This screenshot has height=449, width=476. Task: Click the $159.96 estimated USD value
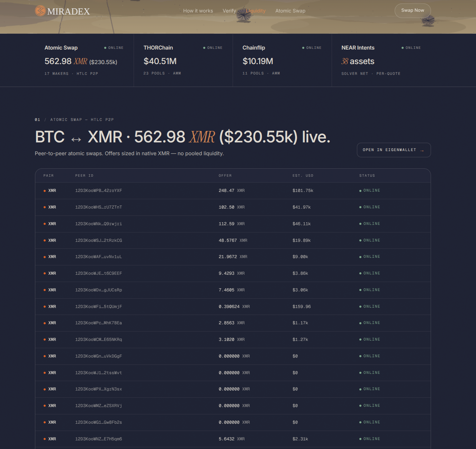coord(302,307)
